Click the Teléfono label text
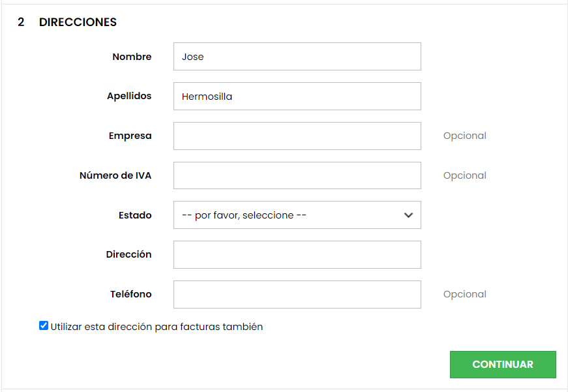Screen dimensions: 568x392 point(130,294)
